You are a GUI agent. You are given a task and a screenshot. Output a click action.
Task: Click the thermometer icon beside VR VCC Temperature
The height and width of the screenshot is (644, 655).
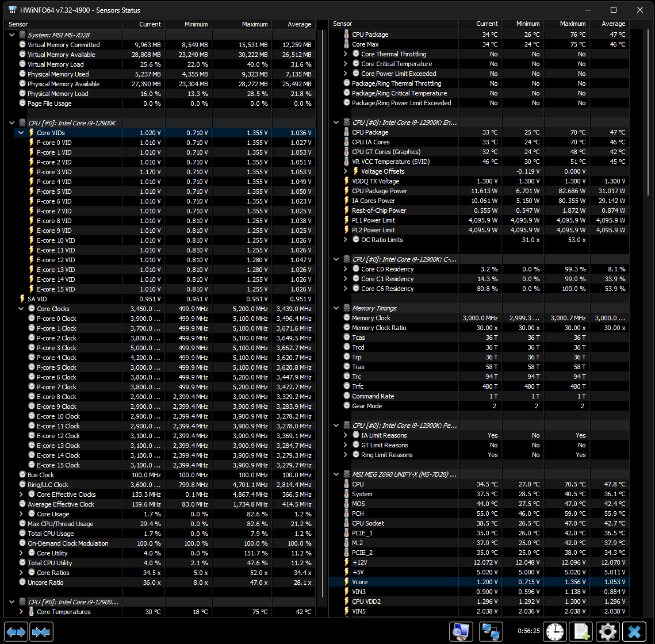click(346, 161)
